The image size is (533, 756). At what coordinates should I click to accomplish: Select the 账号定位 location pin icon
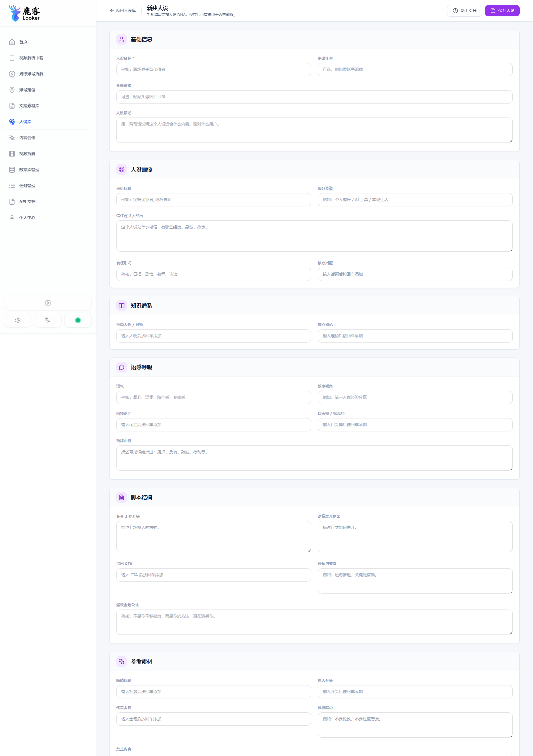[x=12, y=90]
